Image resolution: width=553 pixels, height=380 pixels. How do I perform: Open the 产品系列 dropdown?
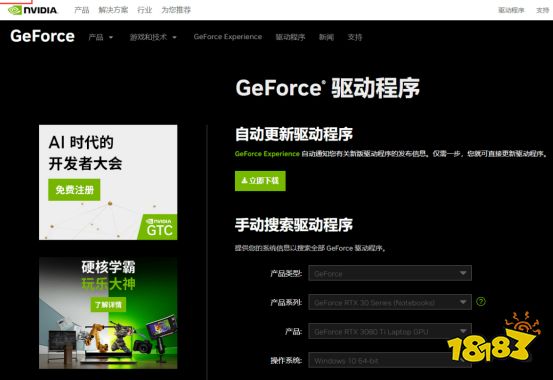coord(390,302)
